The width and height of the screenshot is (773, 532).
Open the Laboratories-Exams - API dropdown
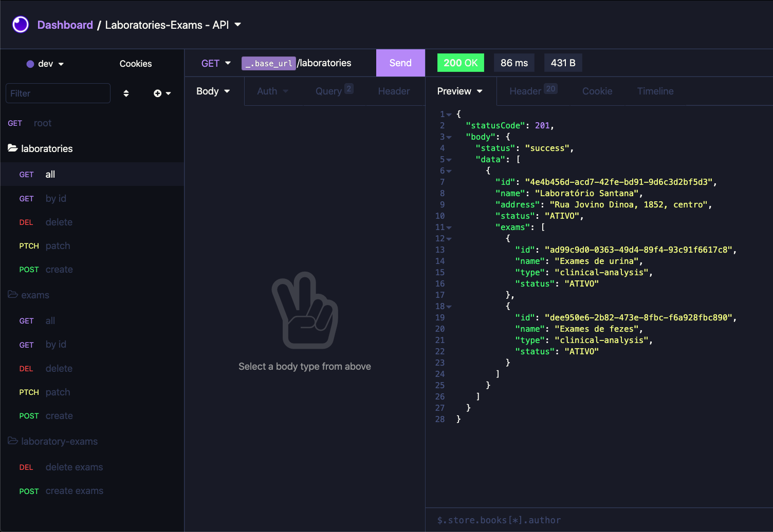tap(173, 25)
